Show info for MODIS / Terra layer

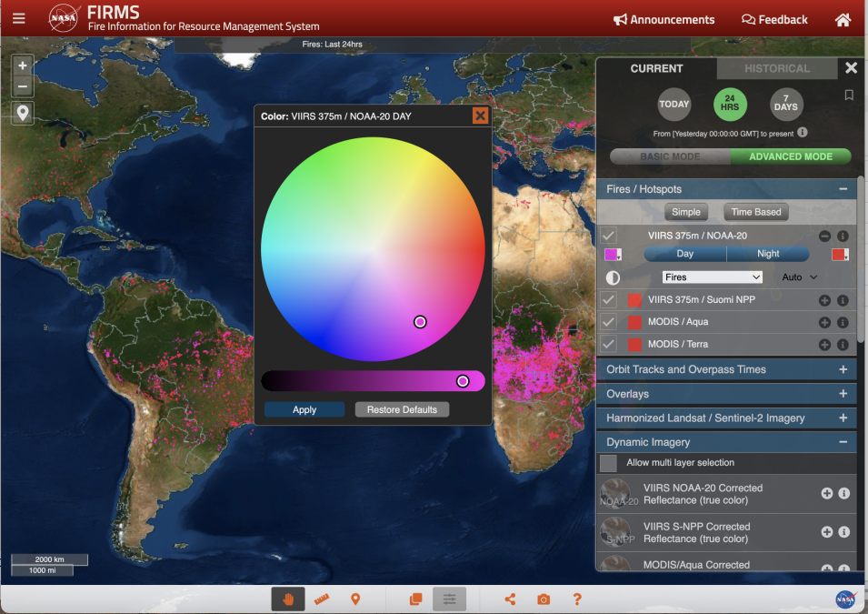[843, 345]
